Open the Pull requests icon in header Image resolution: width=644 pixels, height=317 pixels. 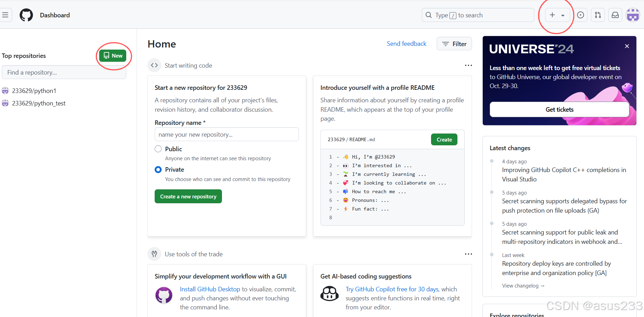598,15
